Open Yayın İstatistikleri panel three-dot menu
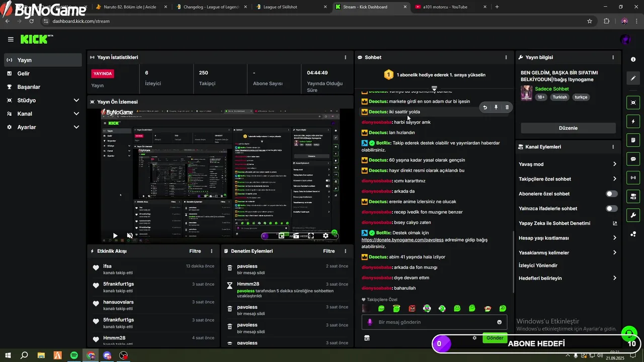644x362 pixels. [345, 57]
